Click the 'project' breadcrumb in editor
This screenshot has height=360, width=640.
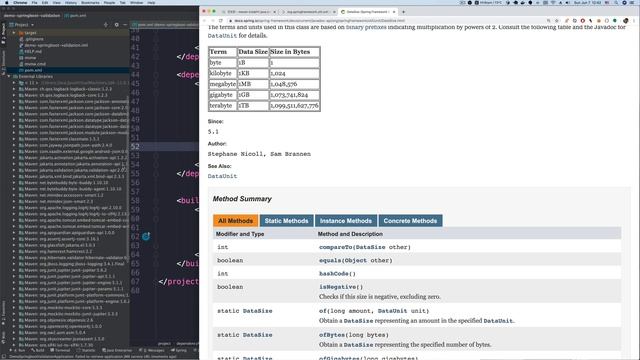coord(164,343)
